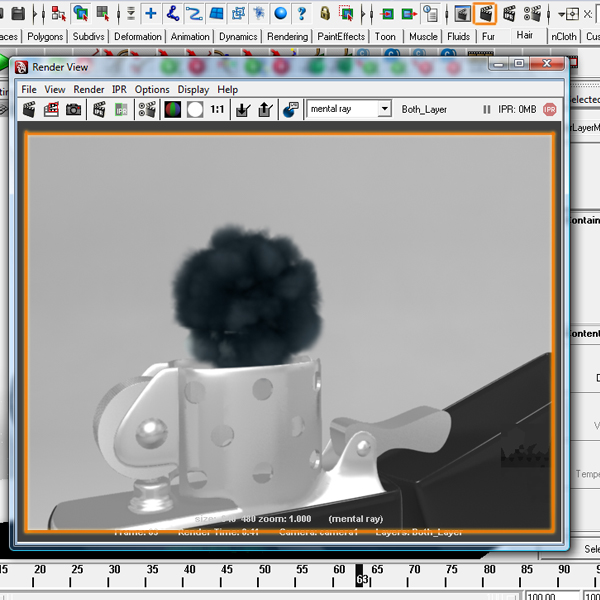
Task: Click the save scene floppy icon
Action: coord(18,14)
